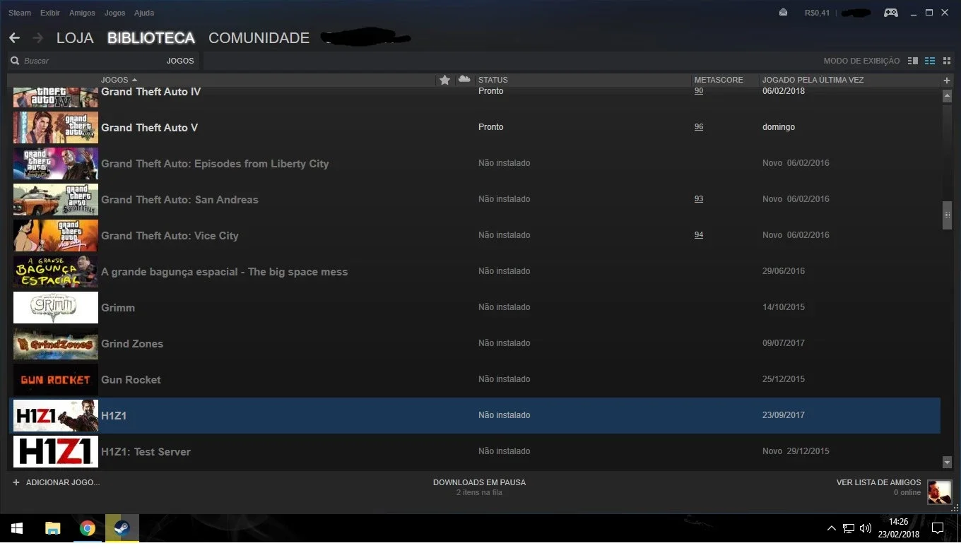
Task: Open the network tray icon
Action: point(849,528)
